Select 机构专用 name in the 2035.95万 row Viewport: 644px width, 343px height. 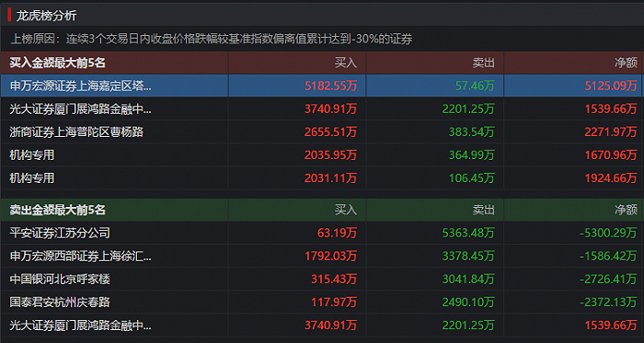tap(32, 155)
